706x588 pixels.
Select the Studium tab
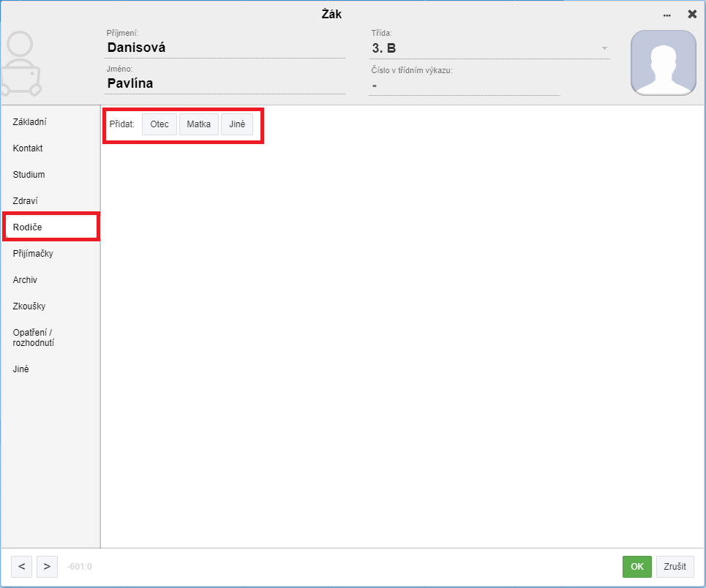point(29,175)
